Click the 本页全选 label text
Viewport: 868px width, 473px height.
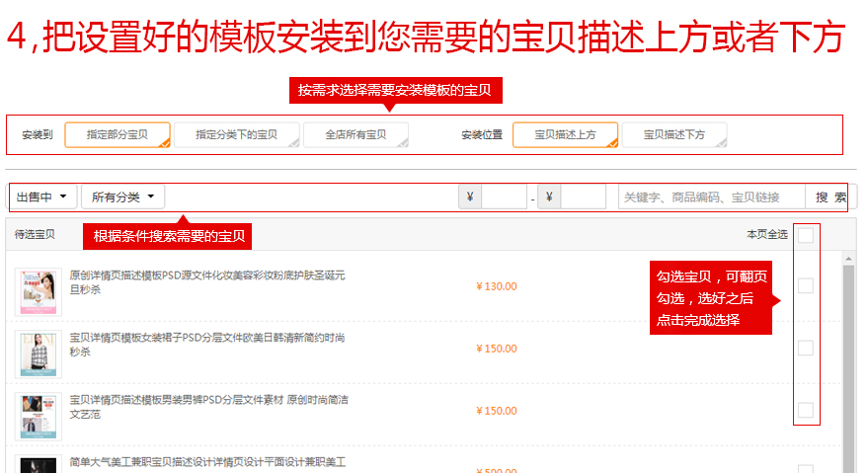(767, 235)
